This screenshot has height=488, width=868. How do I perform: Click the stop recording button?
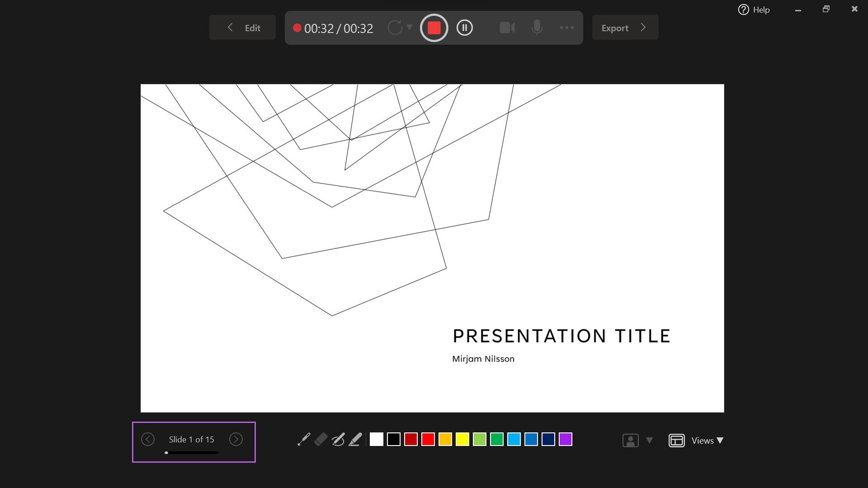[x=434, y=28]
